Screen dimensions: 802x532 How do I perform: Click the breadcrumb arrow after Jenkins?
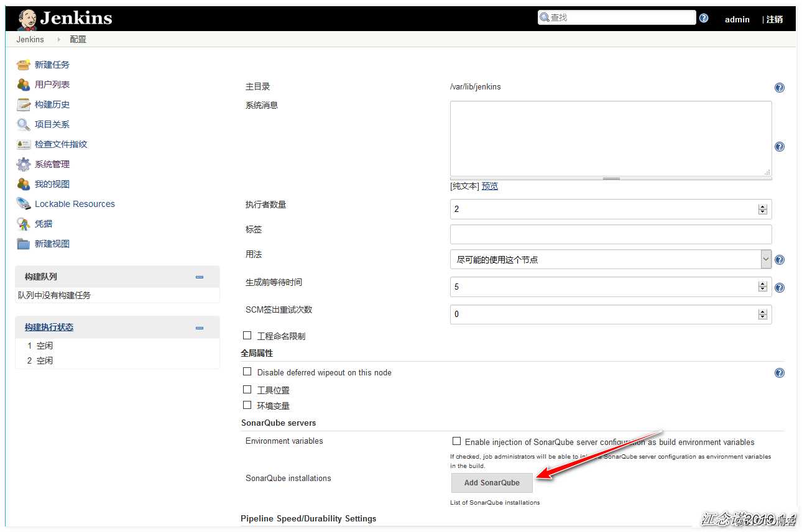coord(58,39)
